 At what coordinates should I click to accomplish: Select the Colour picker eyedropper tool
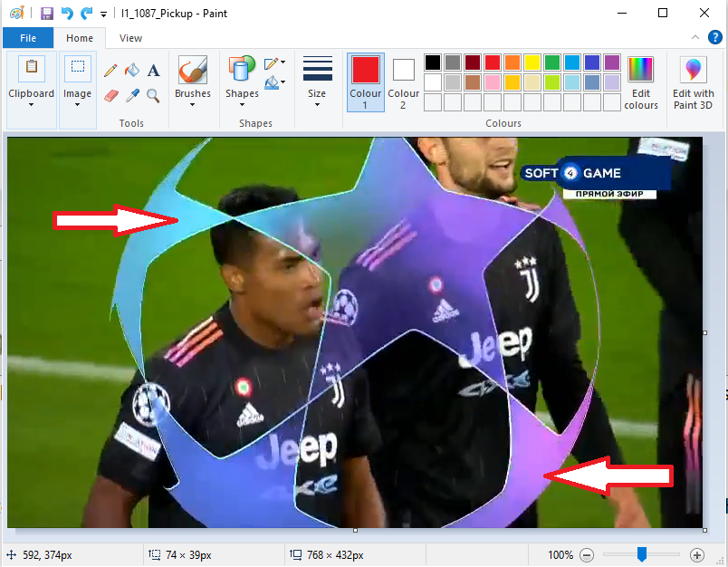tap(132, 95)
